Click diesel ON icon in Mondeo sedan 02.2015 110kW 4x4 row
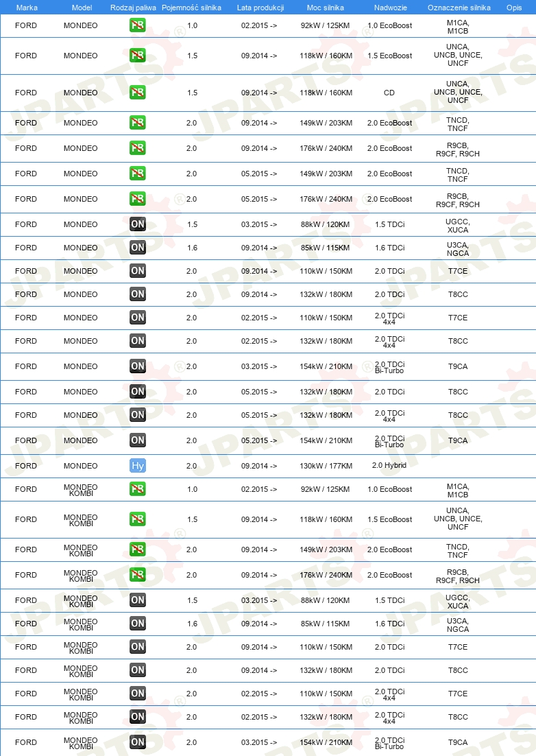 pyautogui.click(x=138, y=318)
